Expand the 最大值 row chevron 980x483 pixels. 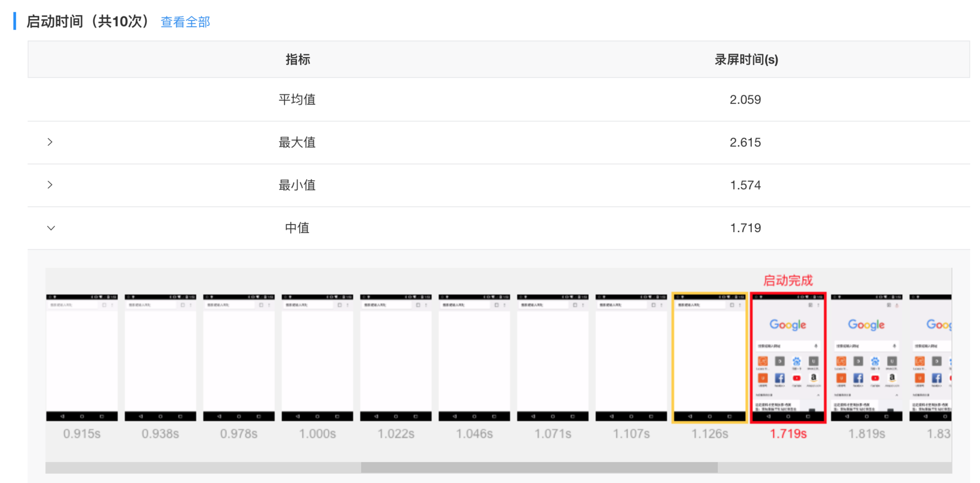tap(50, 142)
